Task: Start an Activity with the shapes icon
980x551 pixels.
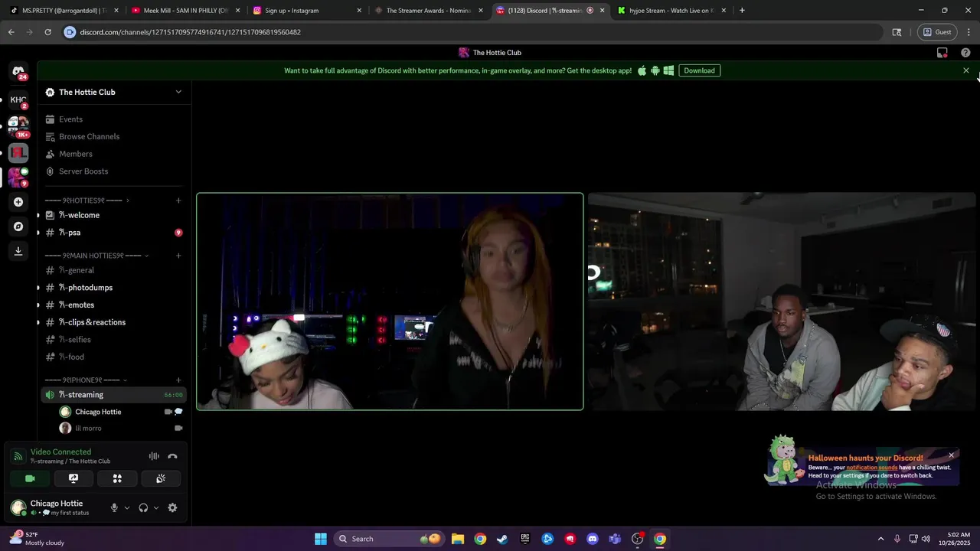Action: (x=117, y=478)
